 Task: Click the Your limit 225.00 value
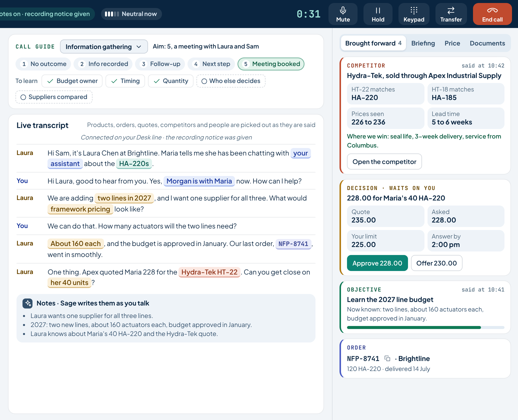coord(385,241)
